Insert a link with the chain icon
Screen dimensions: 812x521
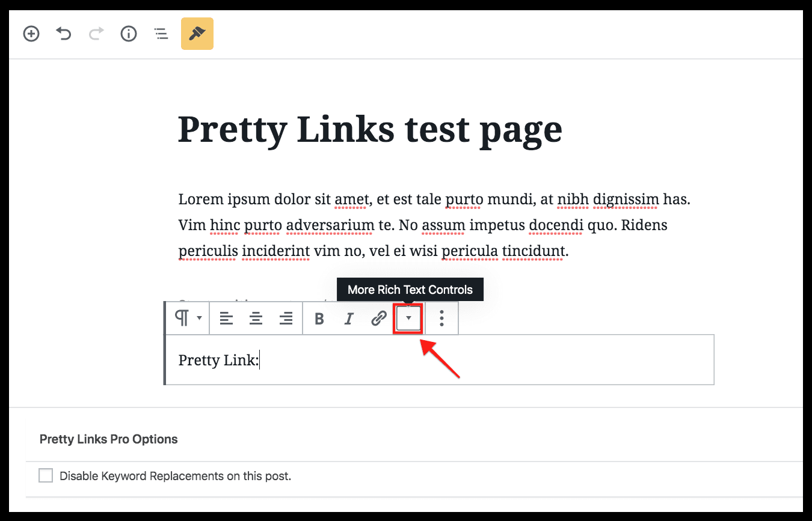(x=378, y=318)
